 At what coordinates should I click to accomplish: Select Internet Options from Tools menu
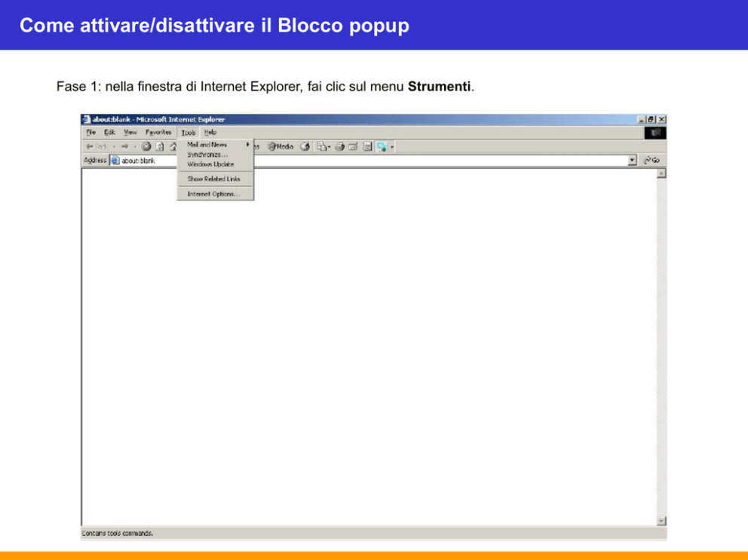tap(213, 194)
